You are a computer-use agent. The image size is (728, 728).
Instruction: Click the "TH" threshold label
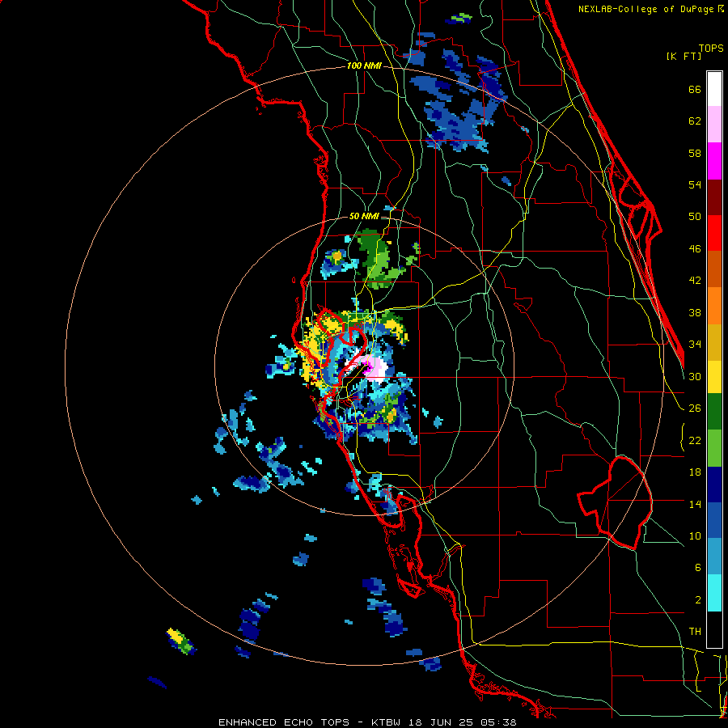click(x=695, y=632)
